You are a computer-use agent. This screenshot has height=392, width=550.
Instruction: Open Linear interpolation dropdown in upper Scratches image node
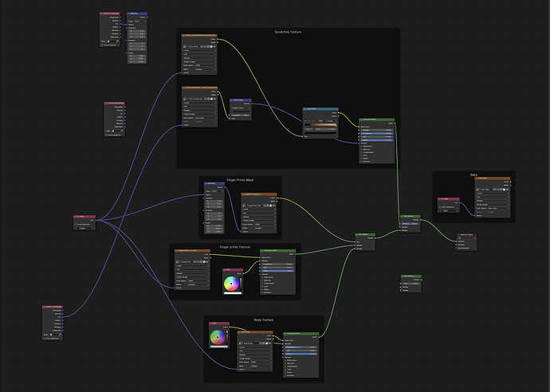tap(199, 50)
